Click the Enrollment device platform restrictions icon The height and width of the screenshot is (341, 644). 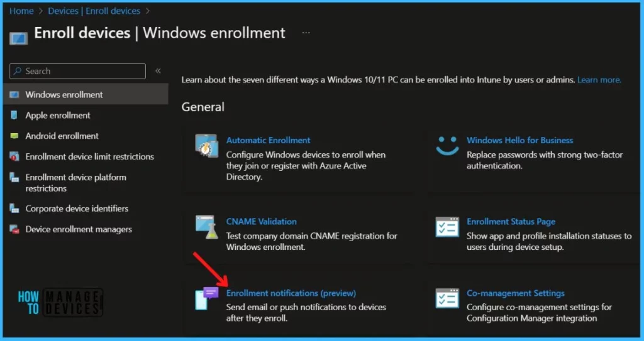click(14, 177)
